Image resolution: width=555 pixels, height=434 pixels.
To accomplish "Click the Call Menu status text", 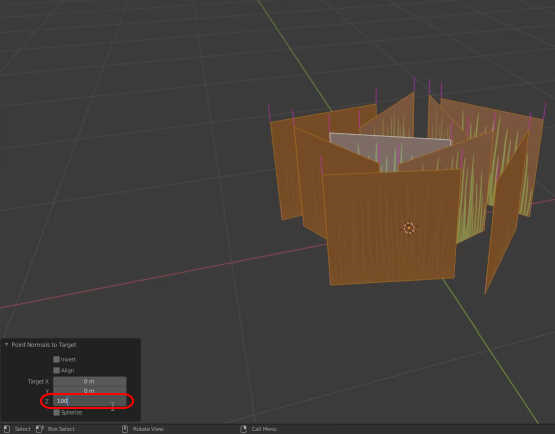I will point(264,429).
